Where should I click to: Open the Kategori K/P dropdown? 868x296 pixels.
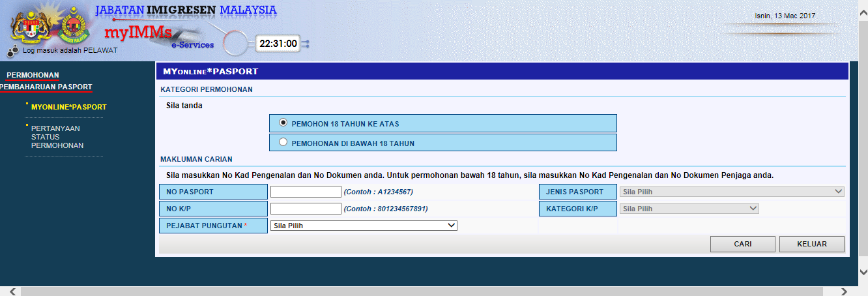tap(689, 209)
